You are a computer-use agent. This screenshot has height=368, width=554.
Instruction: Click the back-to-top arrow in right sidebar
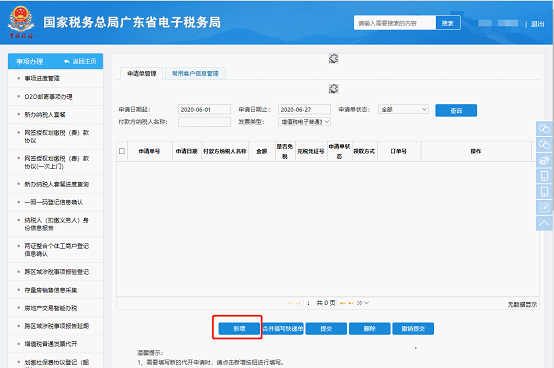544,223
